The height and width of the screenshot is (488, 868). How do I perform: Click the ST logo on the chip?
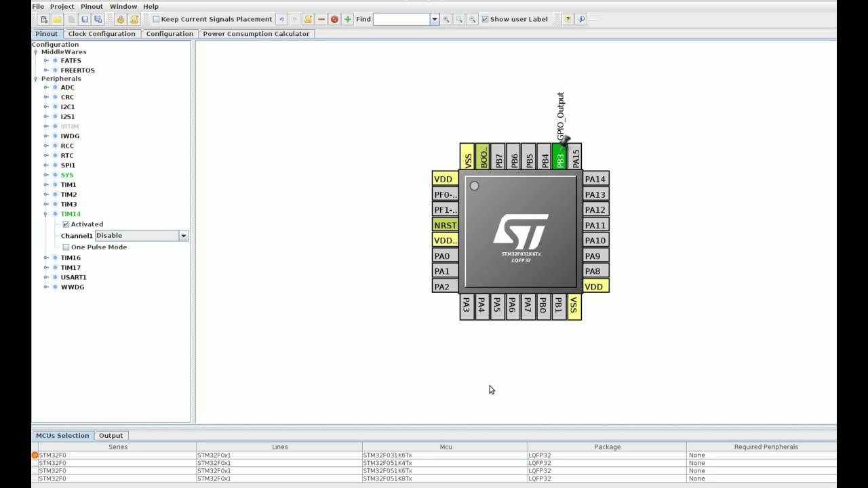(x=520, y=232)
